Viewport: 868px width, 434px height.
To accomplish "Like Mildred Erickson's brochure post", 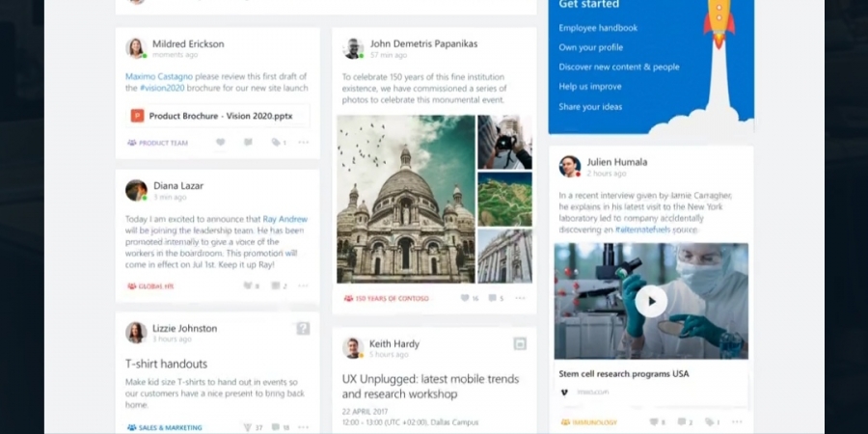I will 220,143.
